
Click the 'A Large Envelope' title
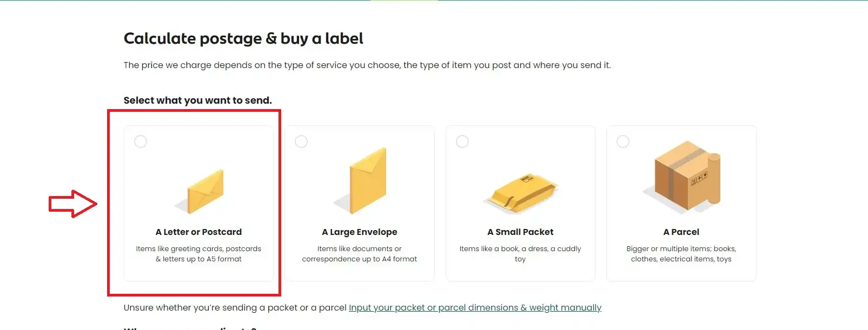pos(360,232)
